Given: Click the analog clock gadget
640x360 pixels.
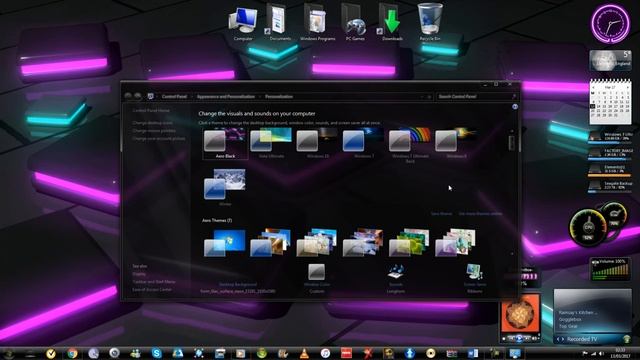Looking at the screenshot, I should pos(610,24).
